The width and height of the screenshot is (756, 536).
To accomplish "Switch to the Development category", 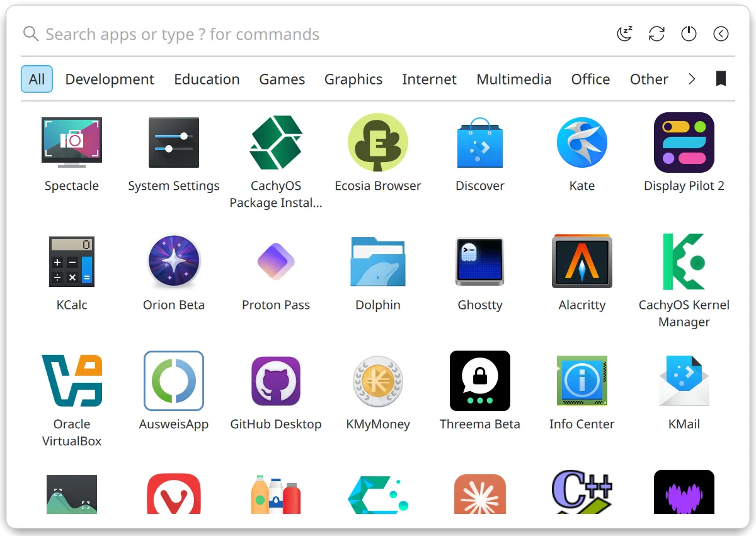I will click(x=110, y=79).
